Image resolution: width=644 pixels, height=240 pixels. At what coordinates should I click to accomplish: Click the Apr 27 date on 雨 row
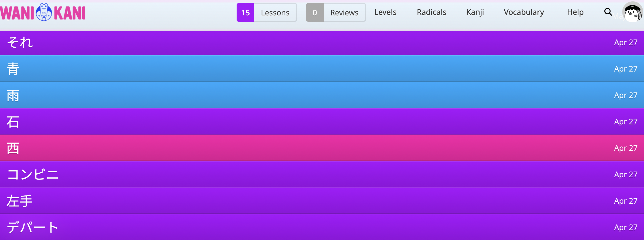[626, 95]
